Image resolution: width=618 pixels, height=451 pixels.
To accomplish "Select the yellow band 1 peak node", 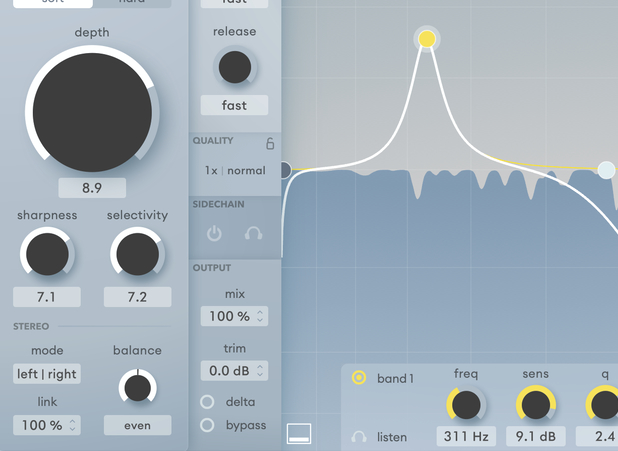I will tap(427, 39).
